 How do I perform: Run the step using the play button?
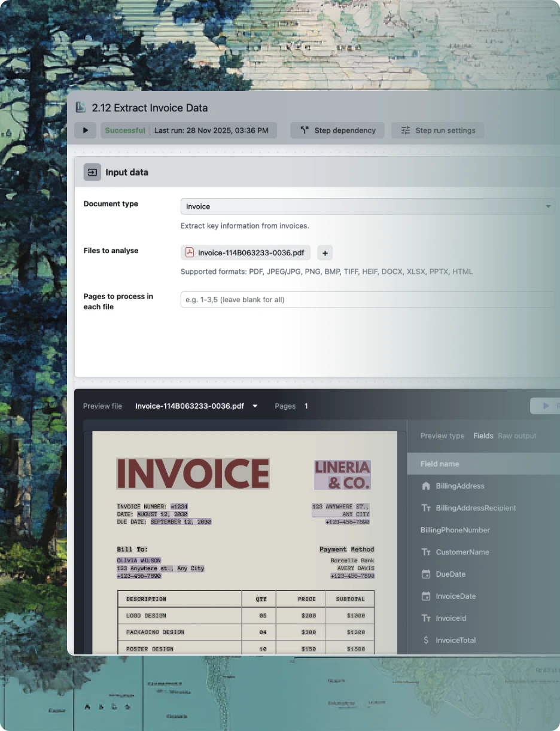(x=85, y=130)
